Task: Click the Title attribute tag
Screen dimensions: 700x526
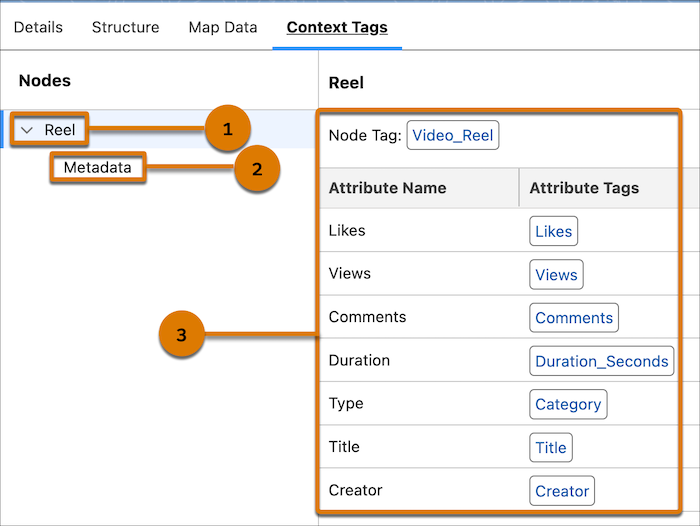Action: click(550, 447)
